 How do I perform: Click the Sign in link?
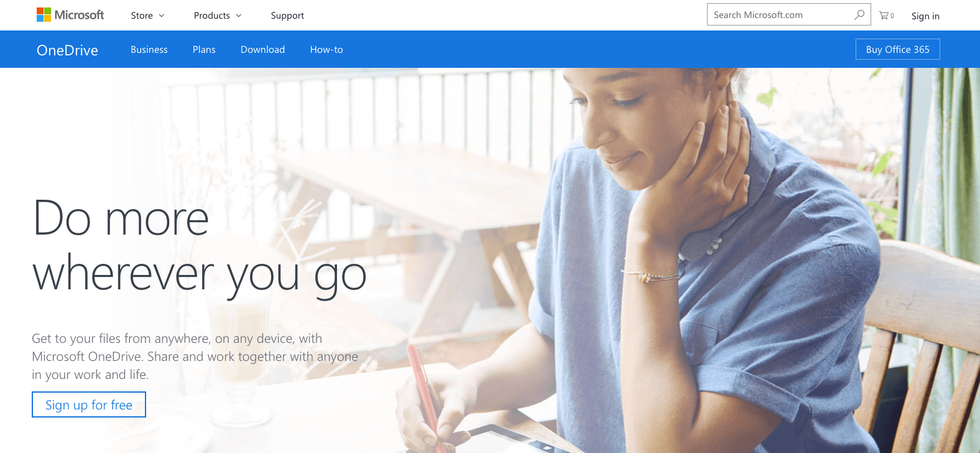[x=925, y=16]
